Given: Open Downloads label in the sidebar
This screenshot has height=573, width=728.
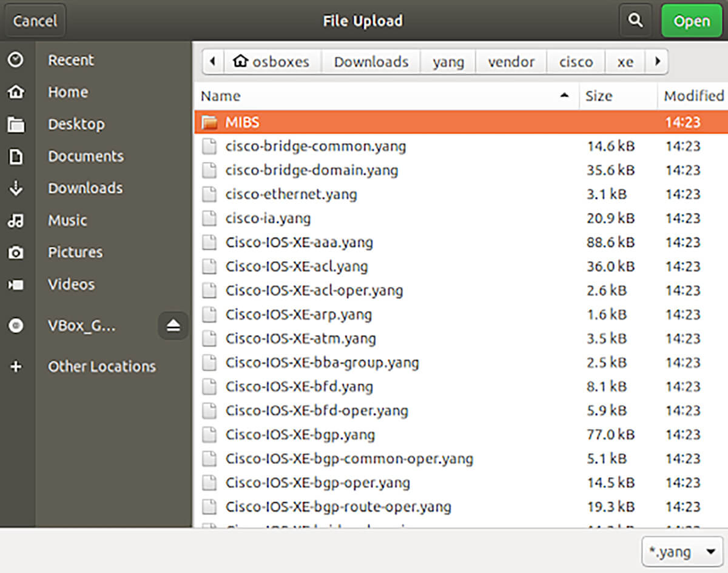Looking at the screenshot, I should coord(85,189).
